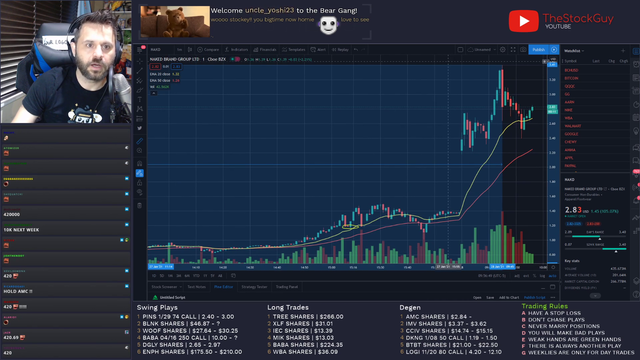Open the Financials button
The height and width of the screenshot is (360, 640).
[265, 49]
